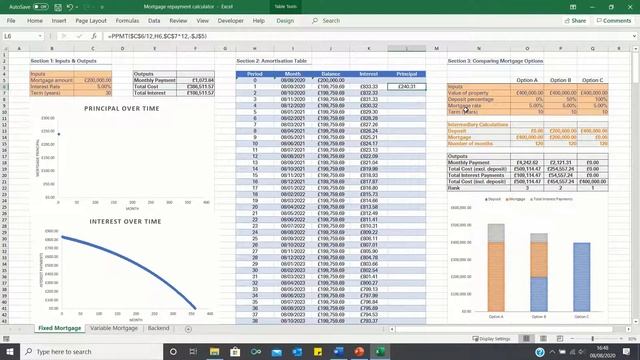The width and height of the screenshot is (640, 360).
Task: Select the Principal cell in period 1 row
Action: coord(407,87)
